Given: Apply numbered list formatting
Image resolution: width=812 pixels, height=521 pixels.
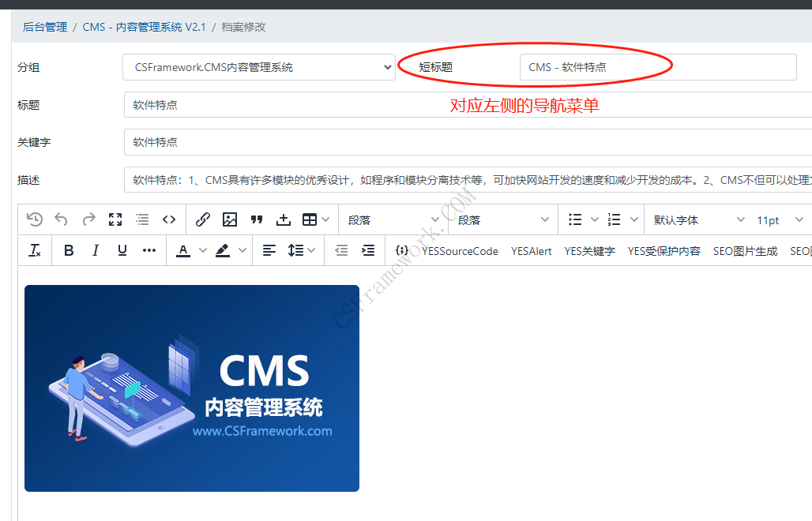Looking at the screenshot, I should tap(615, 219).
